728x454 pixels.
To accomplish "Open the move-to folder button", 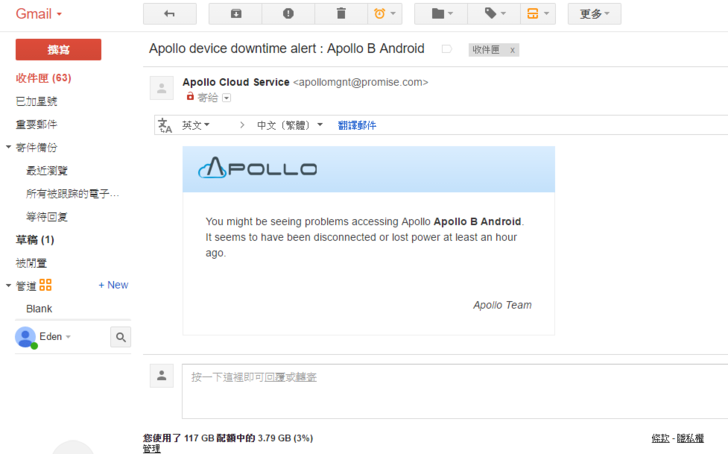I will point(441,14).
